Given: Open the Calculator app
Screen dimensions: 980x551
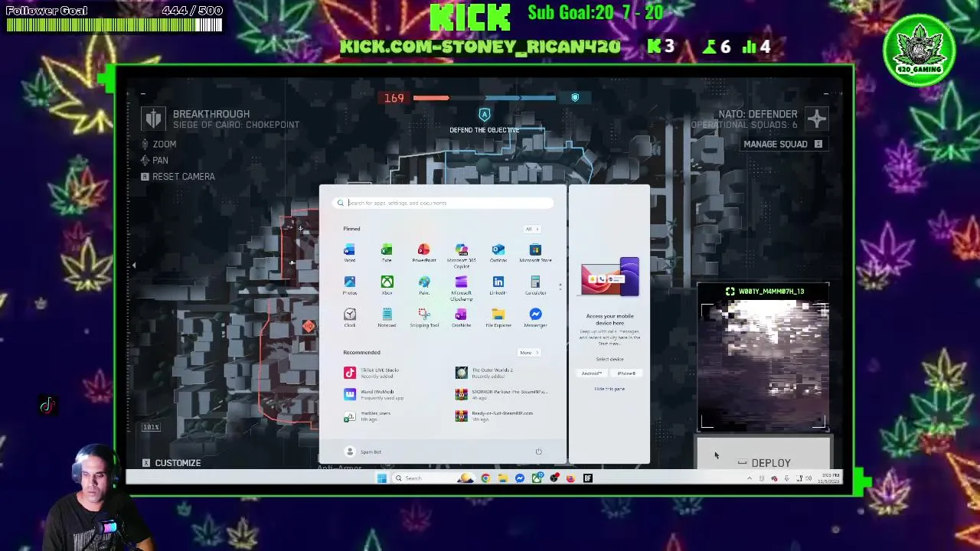Looking at the screenshot, I should pyautogui.click(x=535, y=285).
